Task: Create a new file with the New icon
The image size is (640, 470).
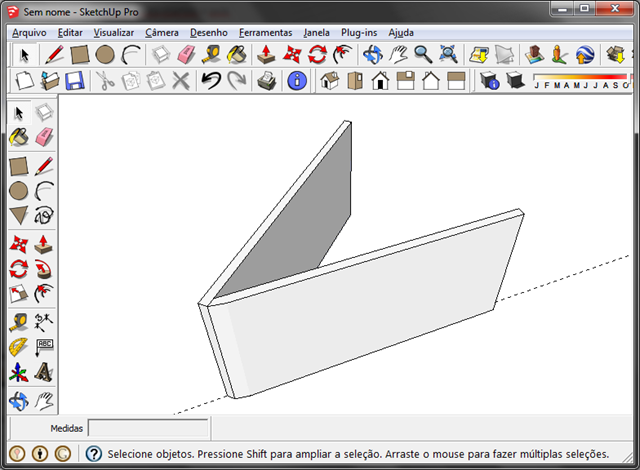Action: tap(24, 80)
